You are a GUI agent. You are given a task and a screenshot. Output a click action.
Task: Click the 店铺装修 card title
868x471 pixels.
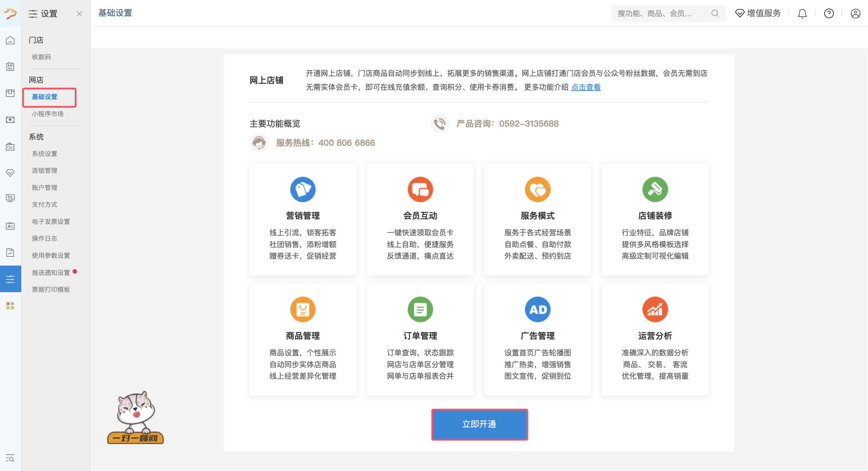pos(655,216)
